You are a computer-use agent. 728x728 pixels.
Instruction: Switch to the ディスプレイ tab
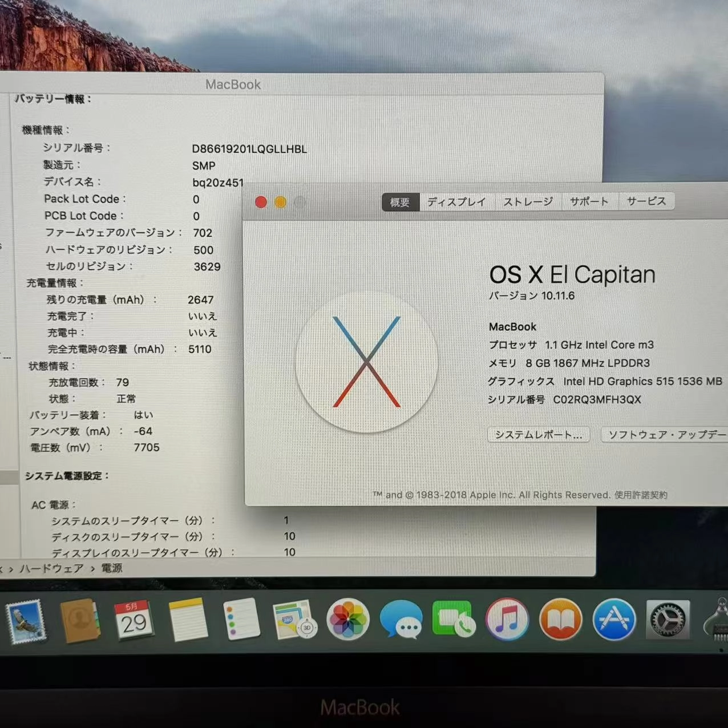click(x=456, y=201)
